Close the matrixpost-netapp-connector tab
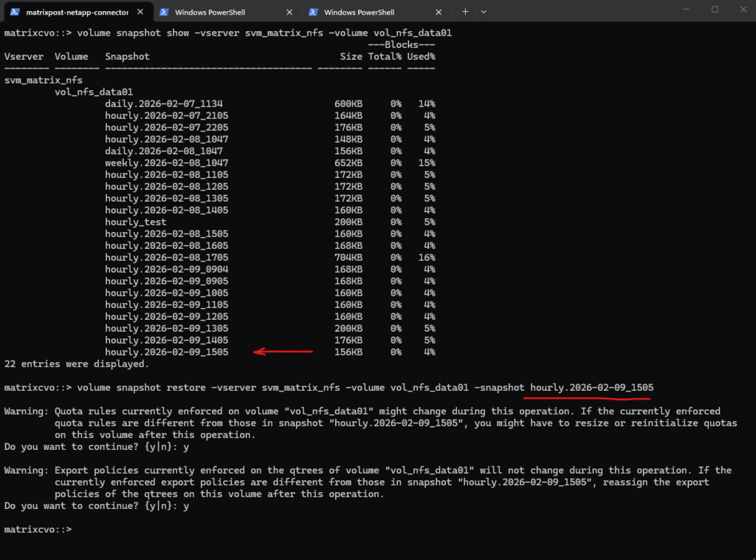Viewport: 756px width, 560px height. (x=140, y=13)
